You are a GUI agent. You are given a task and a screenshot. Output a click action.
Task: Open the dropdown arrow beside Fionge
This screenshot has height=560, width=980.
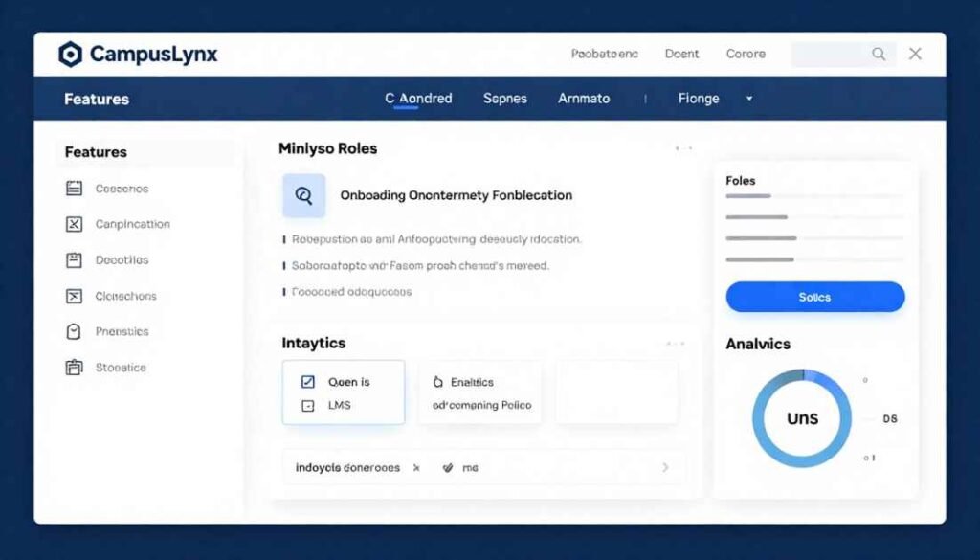coord(749,99)
